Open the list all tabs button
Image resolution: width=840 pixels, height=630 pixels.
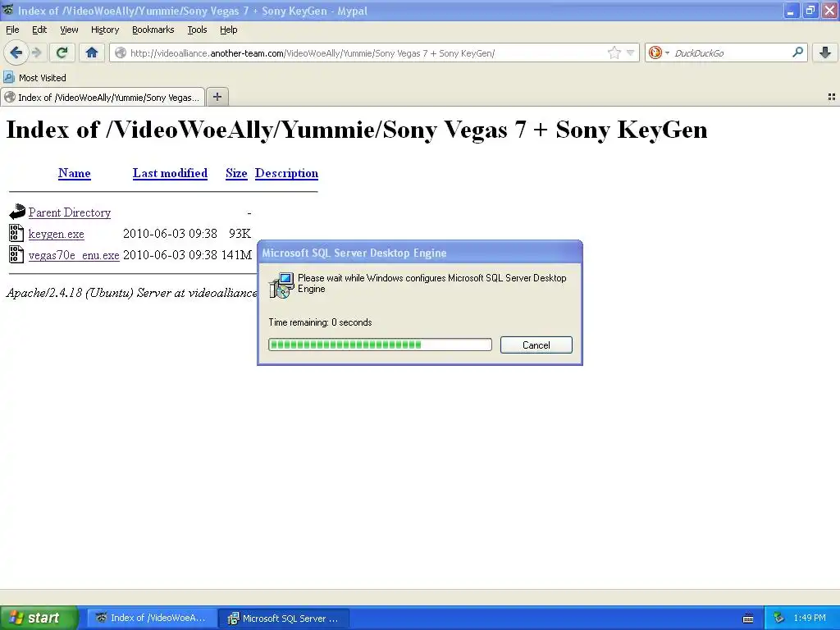(832, 97)
